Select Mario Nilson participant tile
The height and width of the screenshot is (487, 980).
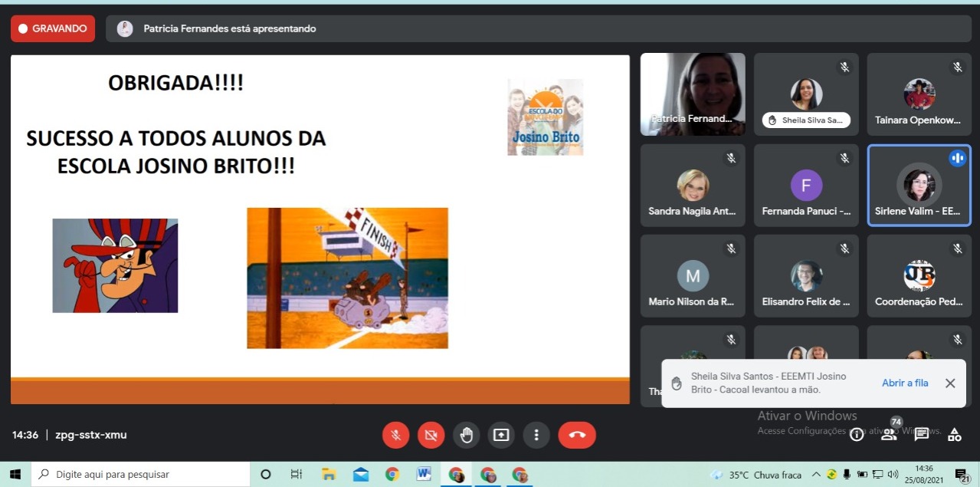click(x=693, y=276)
